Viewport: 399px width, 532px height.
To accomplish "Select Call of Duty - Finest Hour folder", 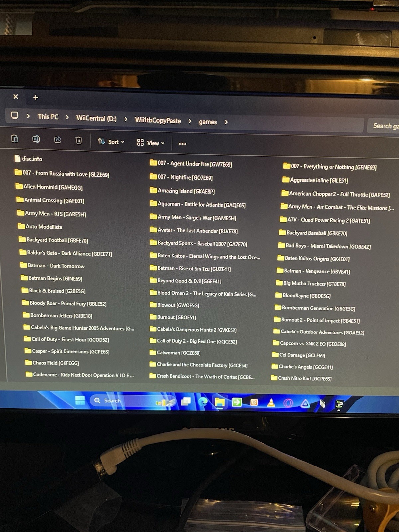I will 66,339.
